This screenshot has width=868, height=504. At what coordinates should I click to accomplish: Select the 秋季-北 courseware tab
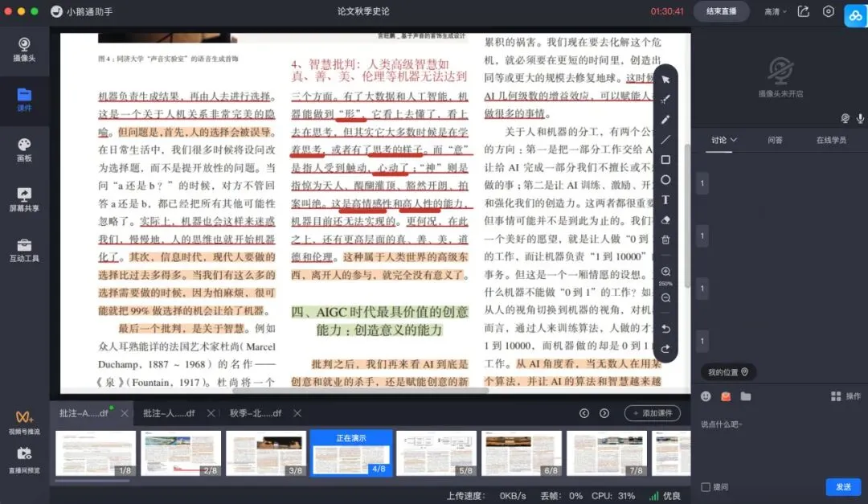point(256,413)
